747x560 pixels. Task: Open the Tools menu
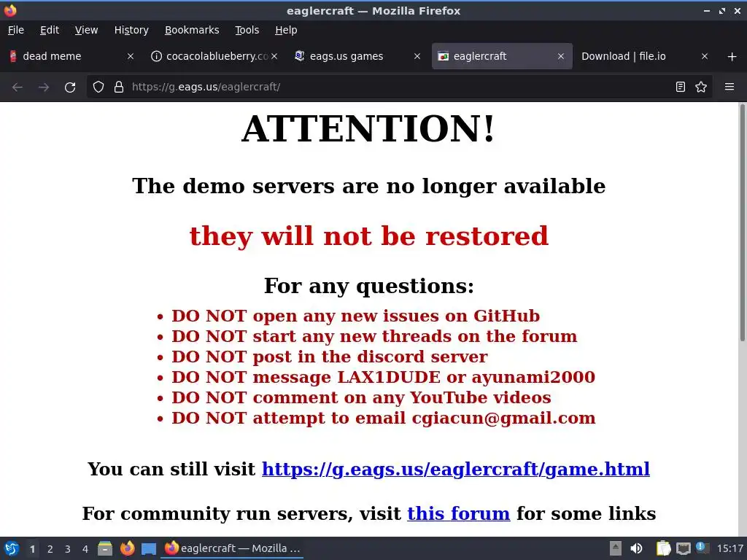click(x=247, y=30)
